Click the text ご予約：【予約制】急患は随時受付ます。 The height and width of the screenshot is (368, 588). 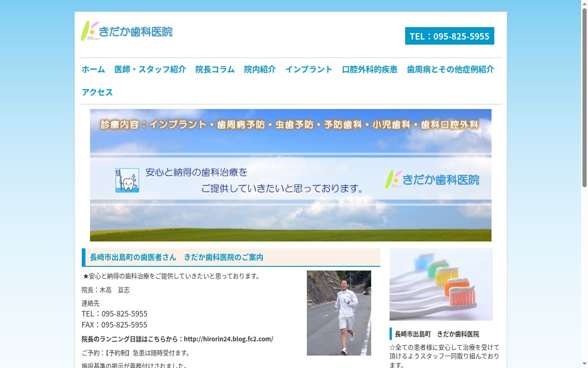(x=136, y=353)
